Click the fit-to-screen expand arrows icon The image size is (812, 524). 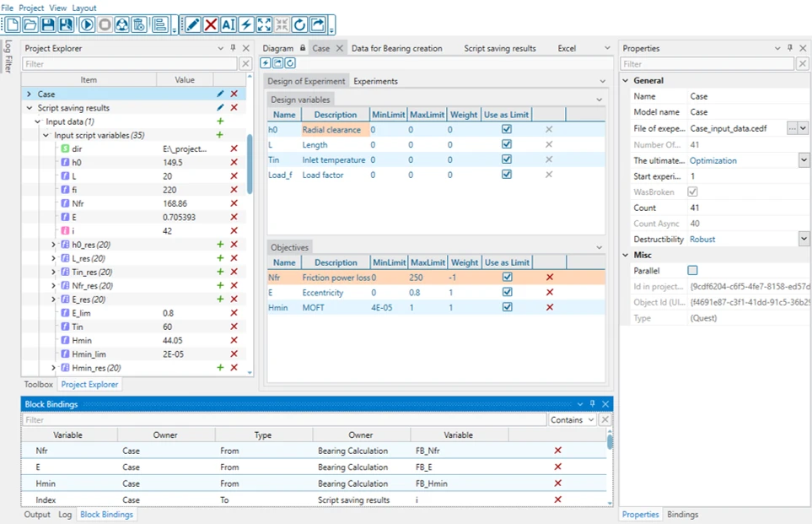point(264,25)
